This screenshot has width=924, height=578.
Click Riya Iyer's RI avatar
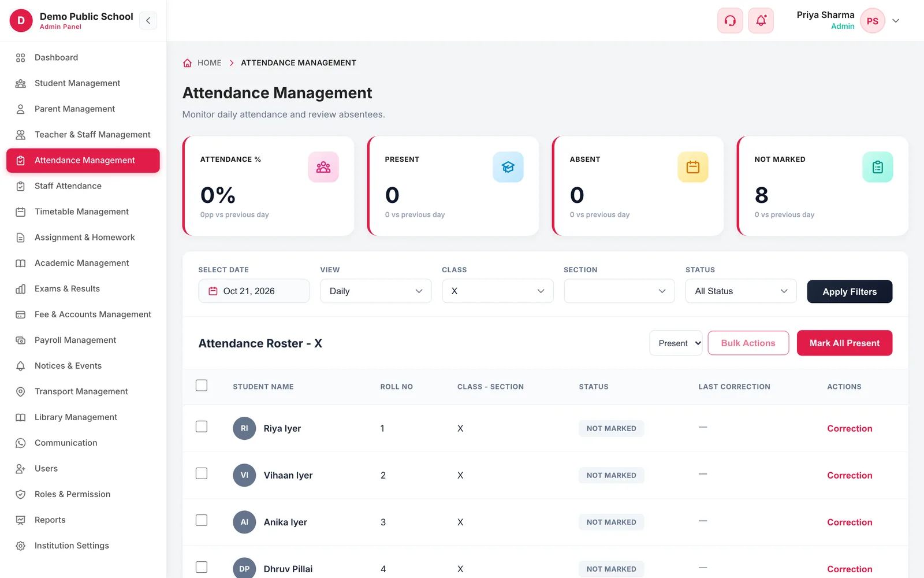click(244, 428)
